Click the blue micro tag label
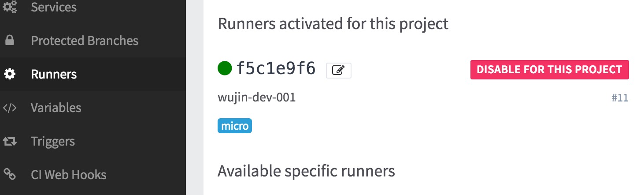Image resolution: width=644 pixels, height=195 pixels. [235, 126]
